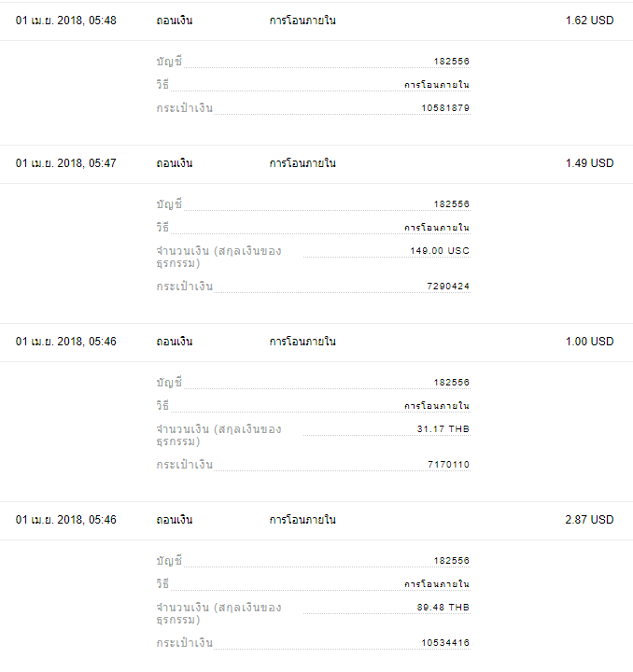This screenshot has height=672, width=633.
Task: Collapse the 05:48 withdrawal transaction row
Action: tap(316, 21)
